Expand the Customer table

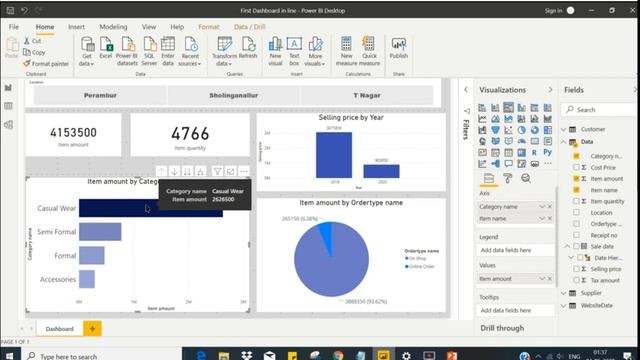(x=564, y=129)
